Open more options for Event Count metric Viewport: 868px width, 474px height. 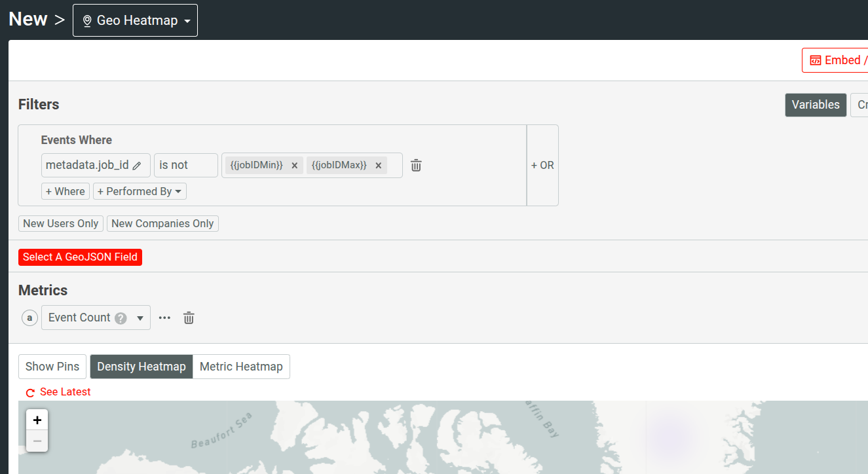click(x=164, y=318)
